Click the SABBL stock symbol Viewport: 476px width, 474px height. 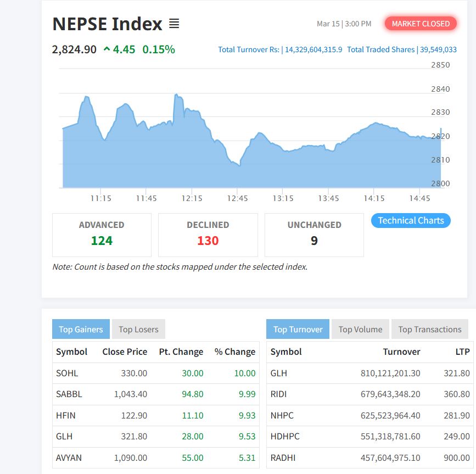tap(69, 394)
